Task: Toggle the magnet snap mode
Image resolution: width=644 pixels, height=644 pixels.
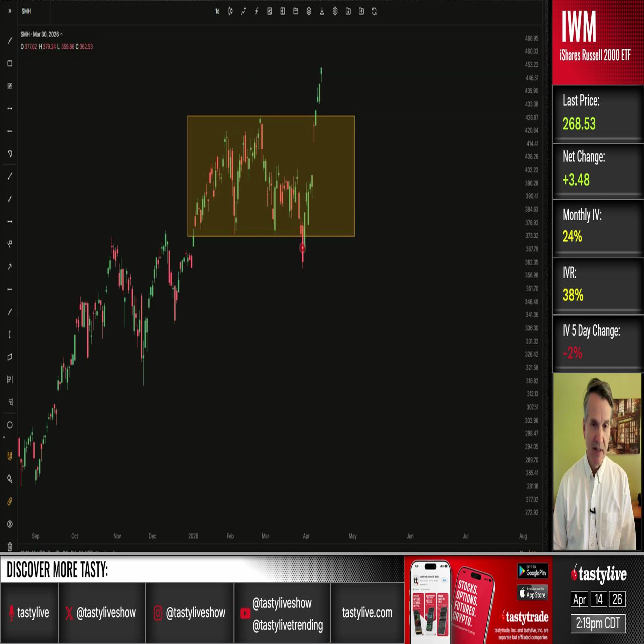Action: [10, 456]
